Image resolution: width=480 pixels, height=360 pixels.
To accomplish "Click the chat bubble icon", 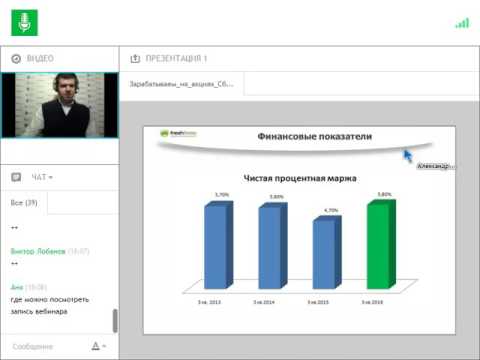I will pos(16,177).
